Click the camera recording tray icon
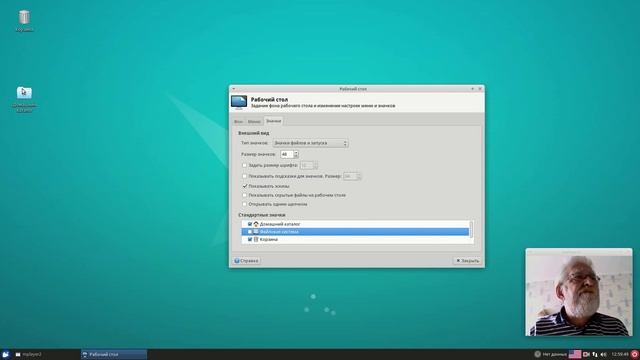This screenshot has height=360, width=640. pyautogui.click(x=587, y=354)
